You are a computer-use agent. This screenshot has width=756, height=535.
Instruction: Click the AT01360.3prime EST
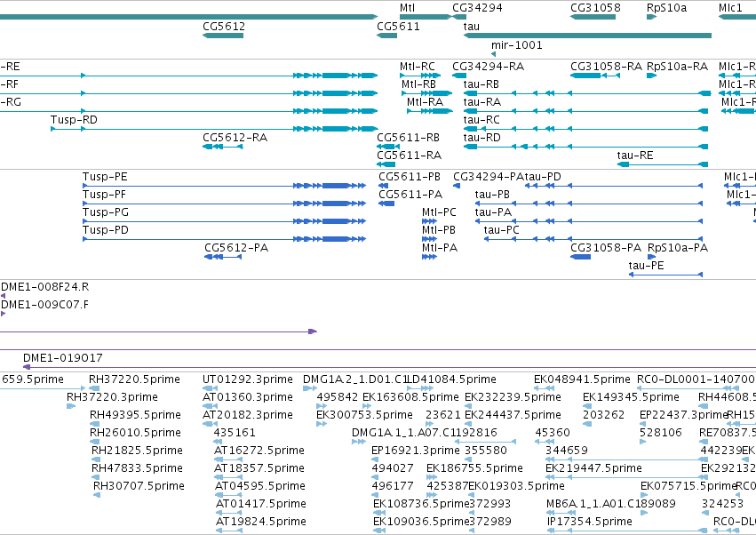click(x=210, y=406)
